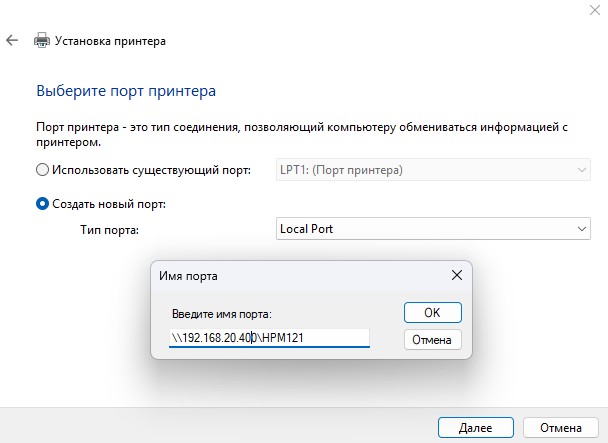Open the LPT1 existing port dropdown
This screenshot has height=443, width=608.
coord(433,170)
